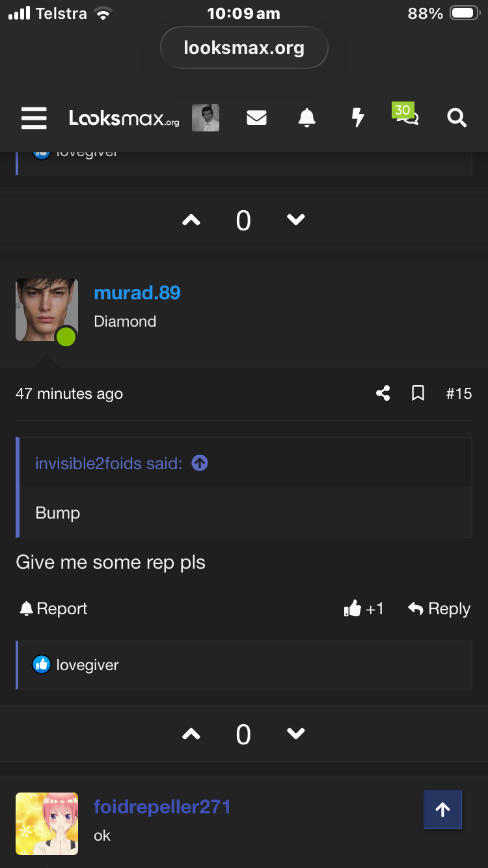
Task: Upvote the previous post above murad.89
Action: 191,221
